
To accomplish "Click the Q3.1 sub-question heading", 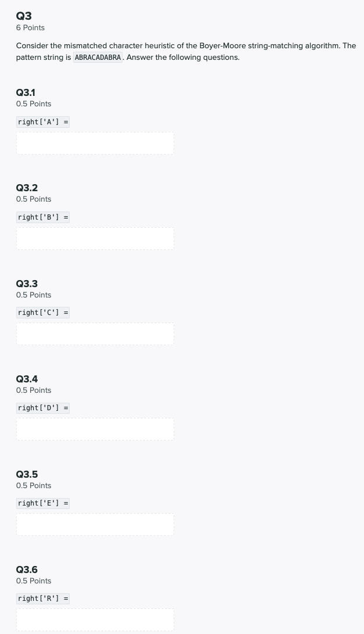I will (x=26, y=92).
